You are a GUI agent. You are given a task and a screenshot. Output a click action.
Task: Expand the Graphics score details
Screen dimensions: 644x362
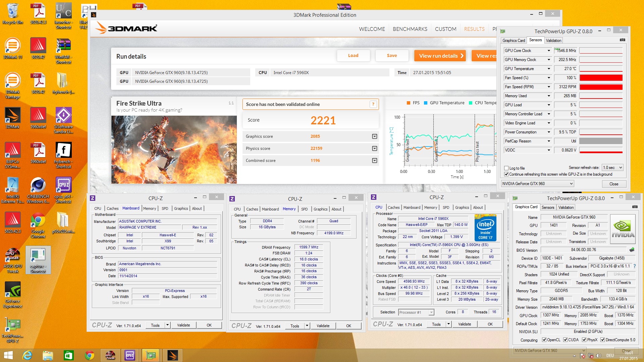[375, 136]
